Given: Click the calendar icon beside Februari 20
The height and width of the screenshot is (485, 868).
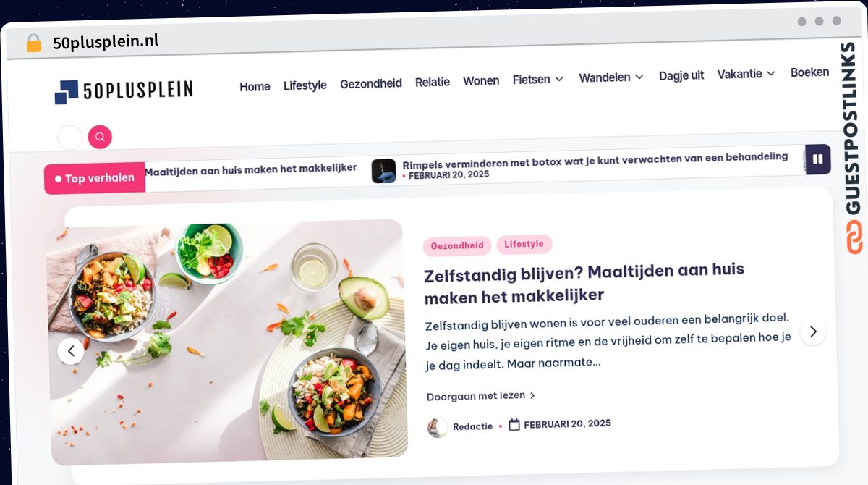Looking at the screenshot, I should (x=514, y=425).
